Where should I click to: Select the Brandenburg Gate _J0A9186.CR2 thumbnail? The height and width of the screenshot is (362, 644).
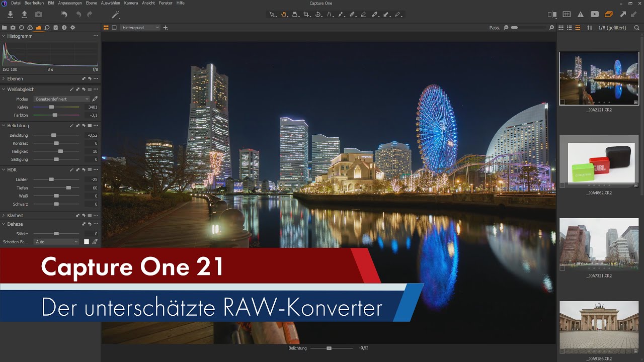pos(599,327)
